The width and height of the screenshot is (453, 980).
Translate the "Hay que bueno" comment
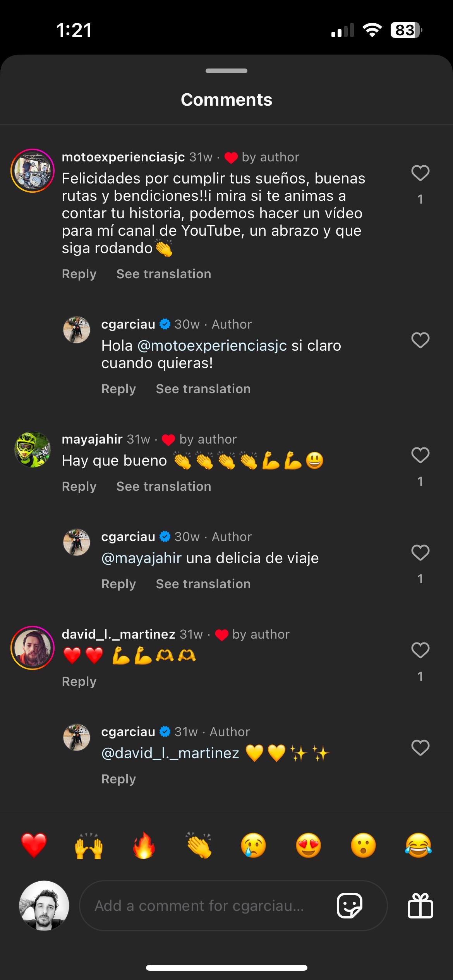pos(164,487)
